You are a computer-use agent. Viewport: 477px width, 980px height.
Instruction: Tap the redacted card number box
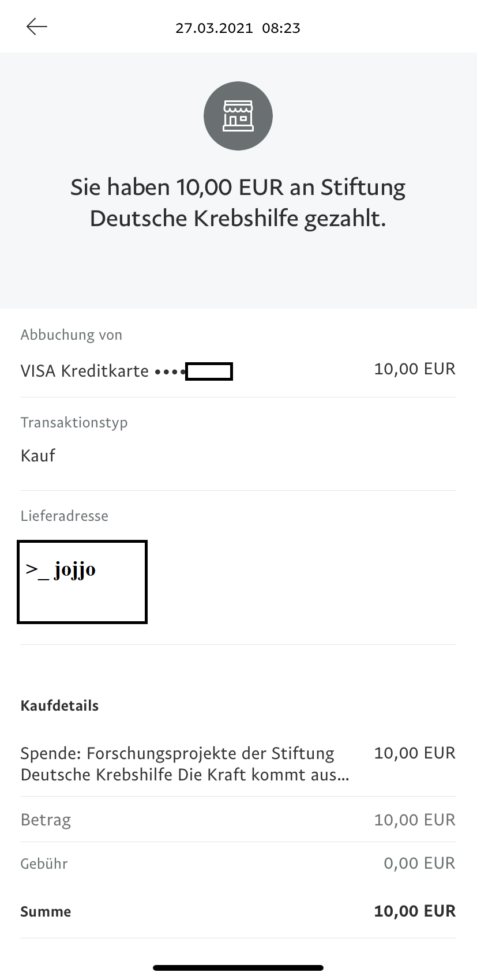[x=209, y=371]
